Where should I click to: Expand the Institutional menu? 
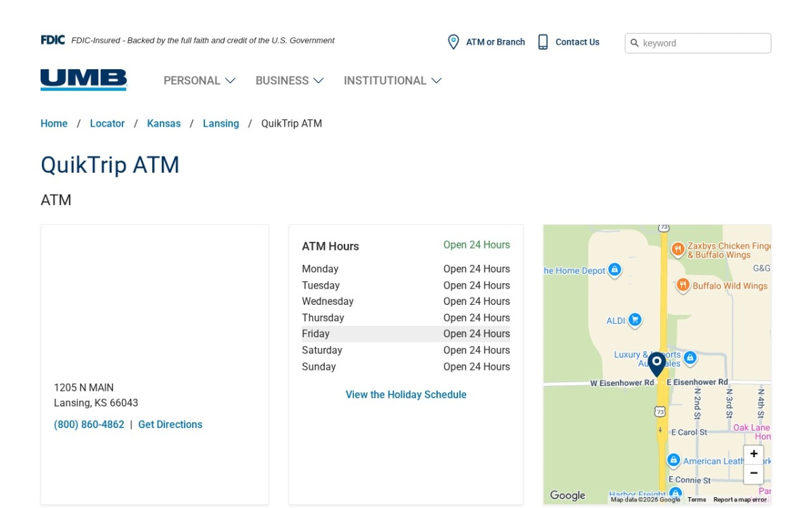click(x=392, y=81)
